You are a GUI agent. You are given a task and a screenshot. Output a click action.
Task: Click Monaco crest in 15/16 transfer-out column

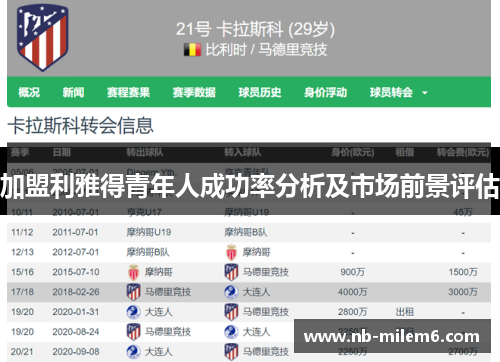click(134, 272)
